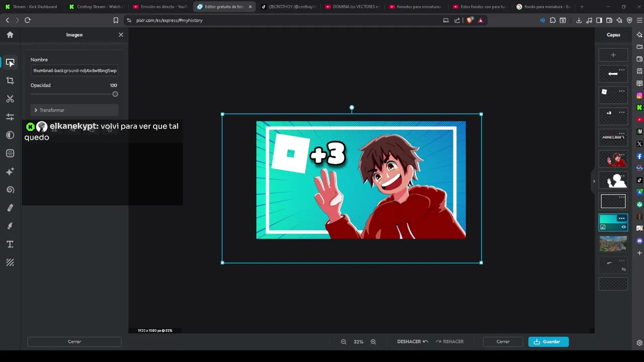Toggle visibility eye of the selected background layer

click(x=623, y=227)
